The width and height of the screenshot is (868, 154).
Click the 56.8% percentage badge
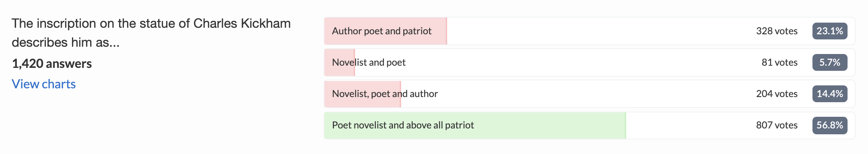tap(830, 125)
